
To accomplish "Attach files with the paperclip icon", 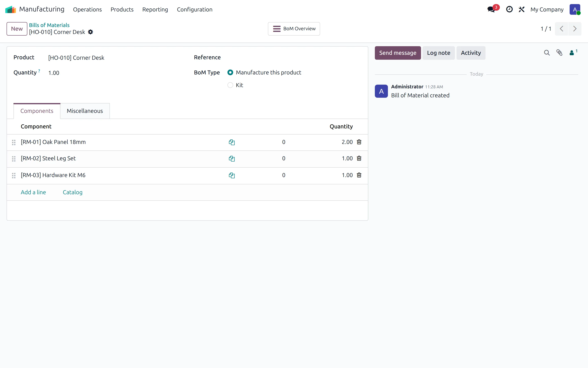I will click(x=559, y=53).
